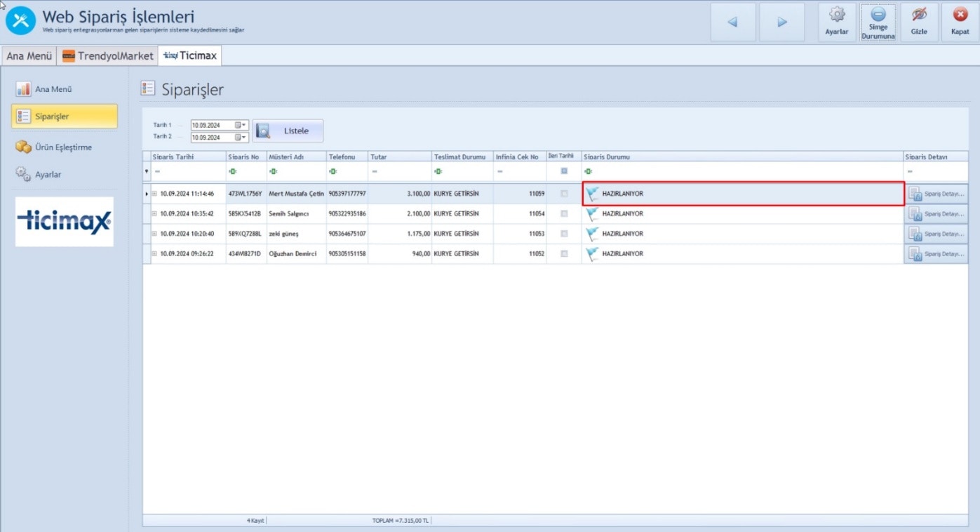980x532 pixels.
Task: Click Simge Durumuna minimize icon
Action: (878, 22)
